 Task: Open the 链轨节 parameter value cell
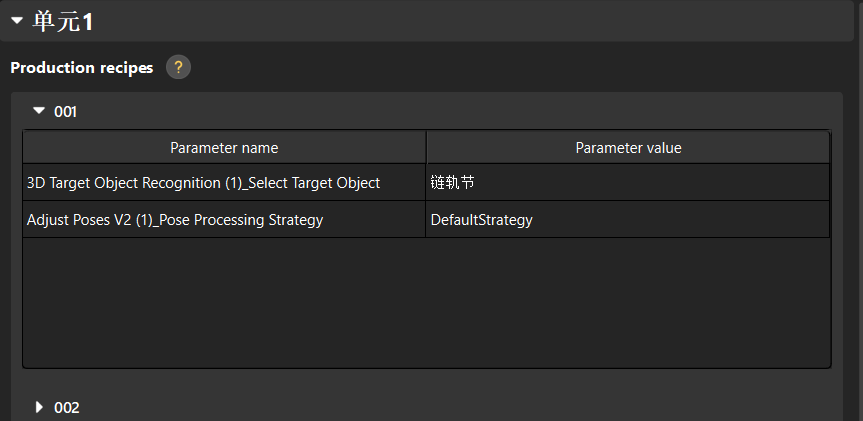[x=628, y=183]
